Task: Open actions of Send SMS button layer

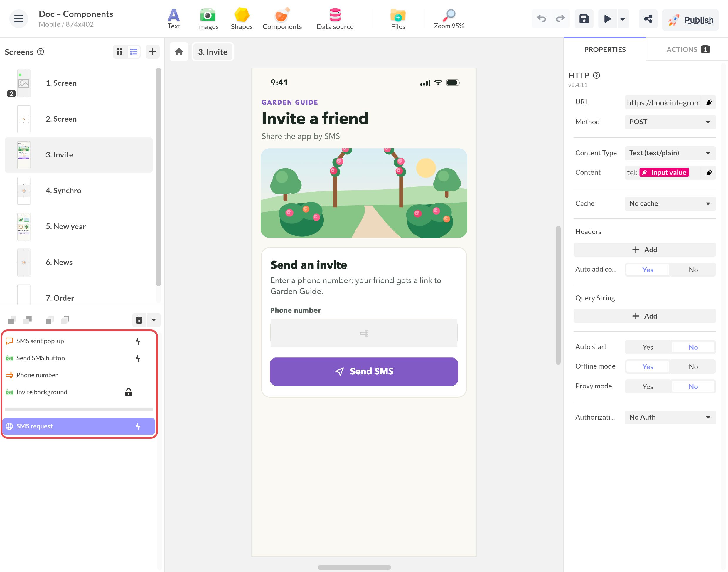Action: coord(138,358)
